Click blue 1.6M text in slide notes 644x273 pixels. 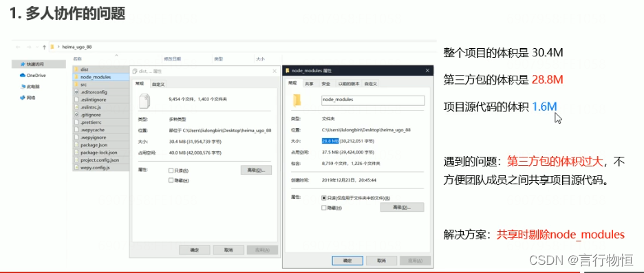click(545, 107)
